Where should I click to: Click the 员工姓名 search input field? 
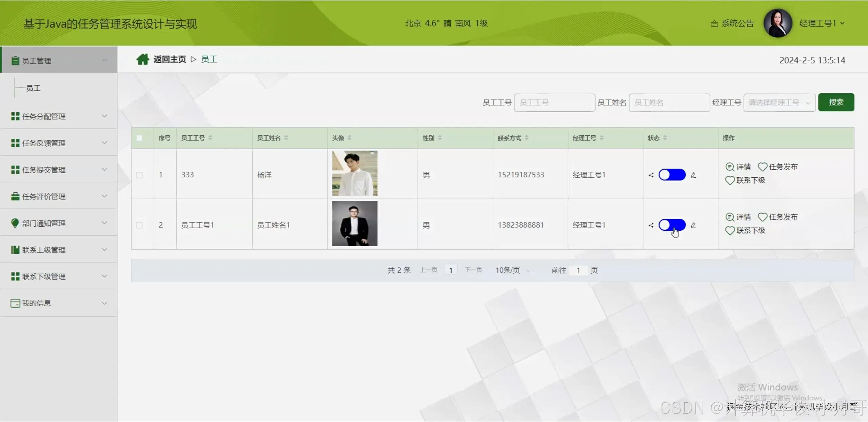click(669, 102)
